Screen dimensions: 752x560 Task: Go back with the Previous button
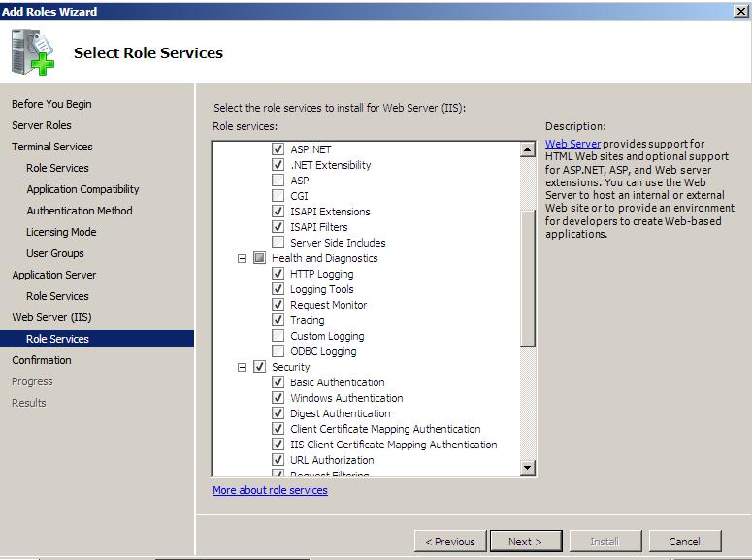tap(450, 542)
